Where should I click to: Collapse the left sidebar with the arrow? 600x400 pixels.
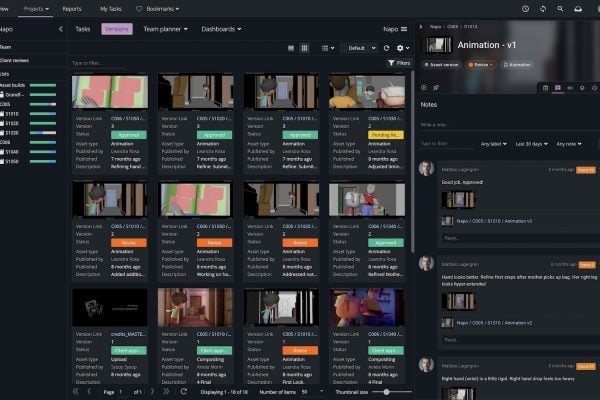coord(60,29)
